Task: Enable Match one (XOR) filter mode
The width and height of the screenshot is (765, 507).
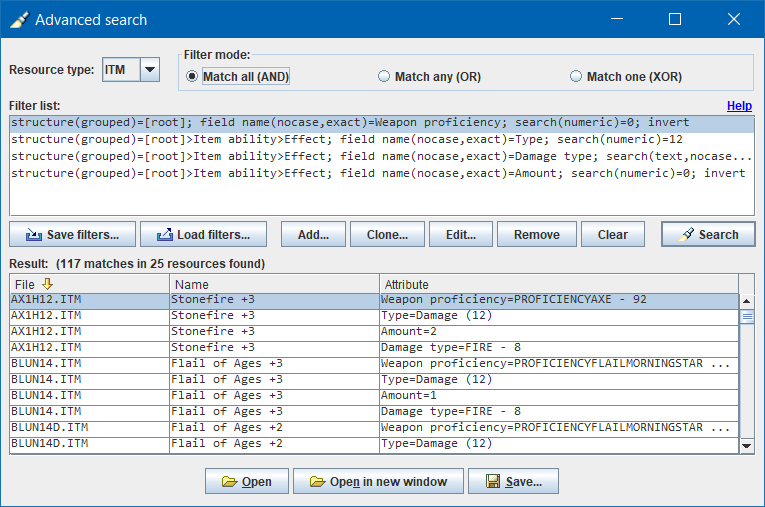Action: click(576, 76)
